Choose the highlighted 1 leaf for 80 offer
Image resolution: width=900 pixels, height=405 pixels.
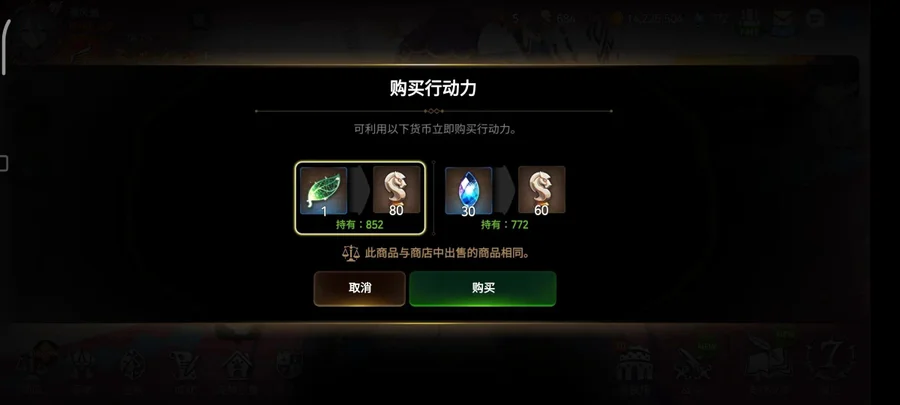pos(360,198)
